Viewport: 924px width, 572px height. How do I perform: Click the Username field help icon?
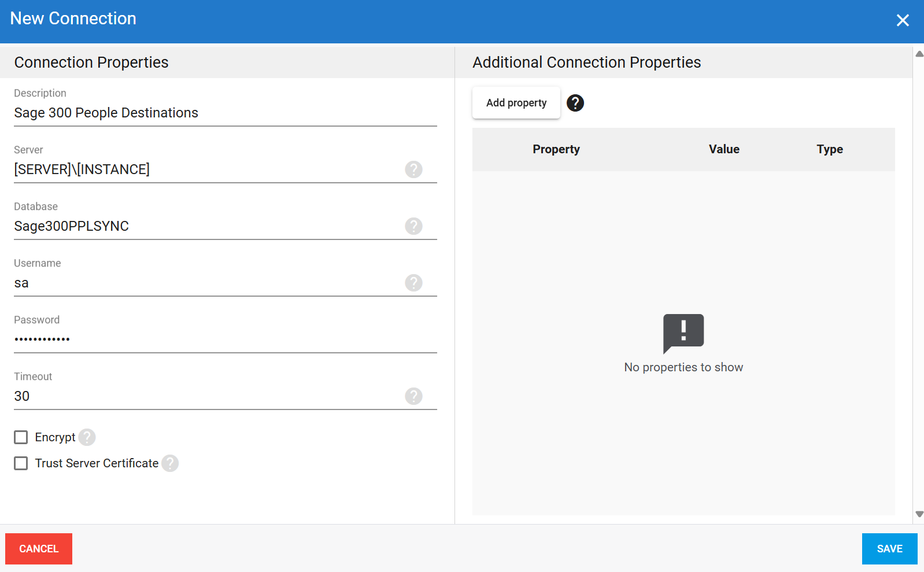[x=413, y=283]
